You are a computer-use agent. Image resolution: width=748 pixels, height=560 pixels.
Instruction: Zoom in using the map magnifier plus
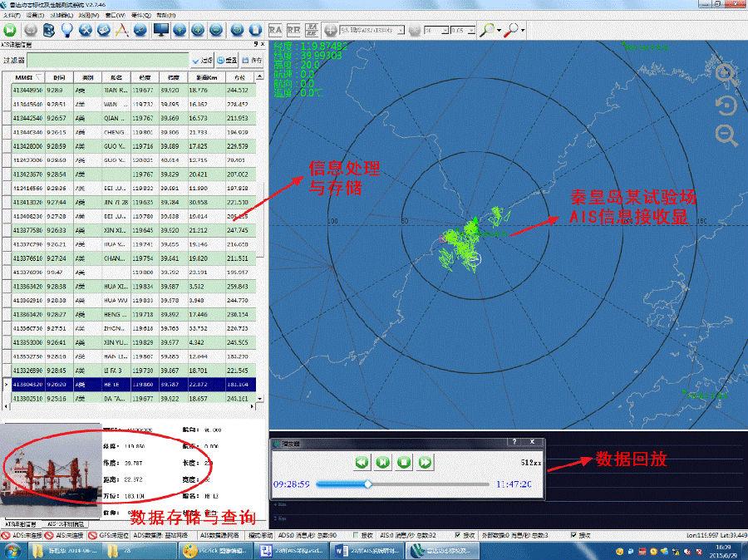[726, 75]
